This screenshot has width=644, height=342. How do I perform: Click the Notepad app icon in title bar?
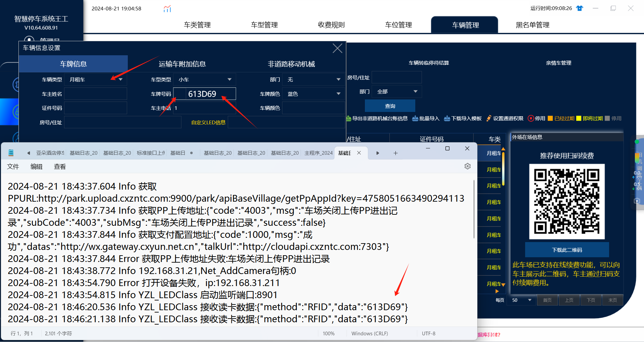[x=11, y=153]
